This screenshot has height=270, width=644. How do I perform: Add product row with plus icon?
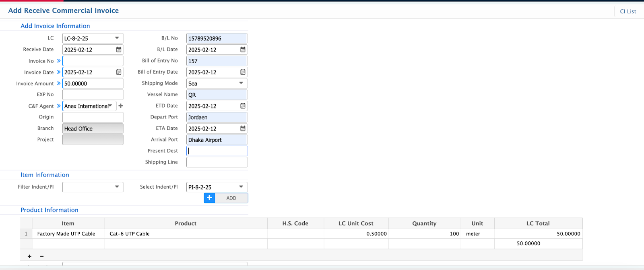[x=29, y=256]
